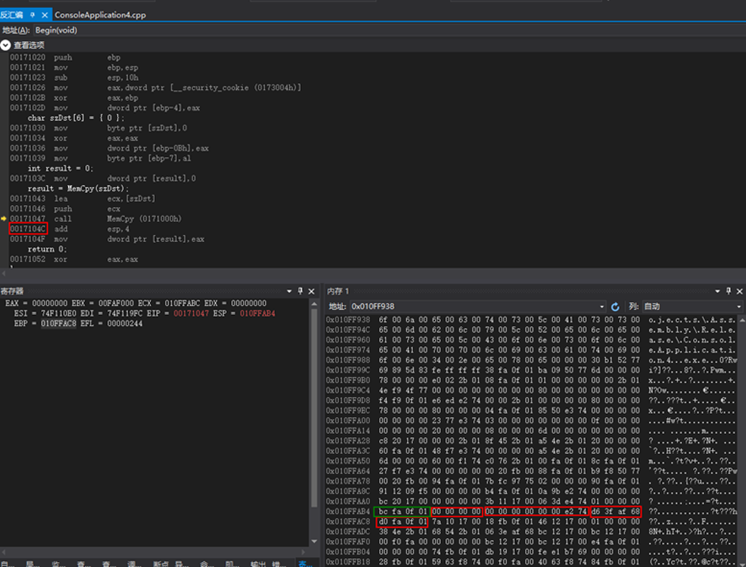
Task: Click the sub esp,10h instruction
Action: [x=74, y=78]
